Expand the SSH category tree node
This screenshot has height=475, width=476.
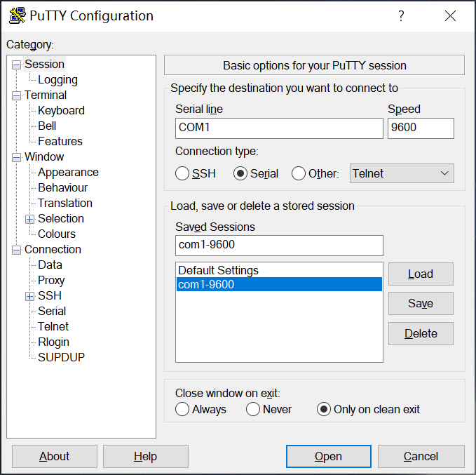click(30, 296)
